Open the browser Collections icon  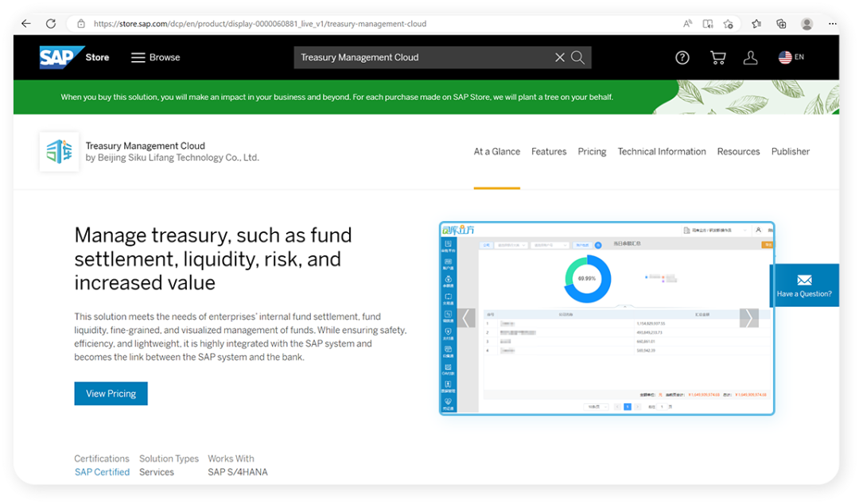coord(781,24)
